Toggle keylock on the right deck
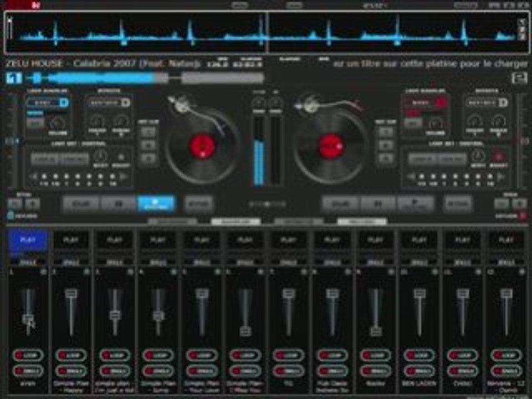Screen dimensions: 532x399 pos(523,216)
